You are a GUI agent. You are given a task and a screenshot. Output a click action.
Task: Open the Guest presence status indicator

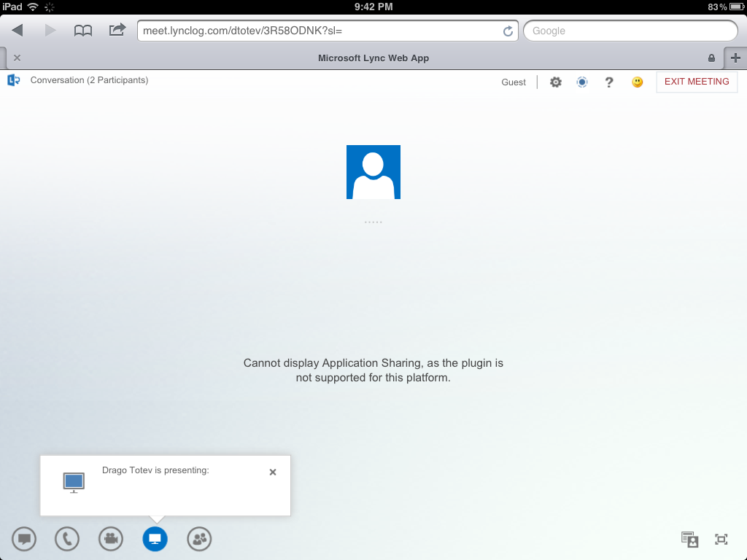pyautogui.click(x=581, y=82)
